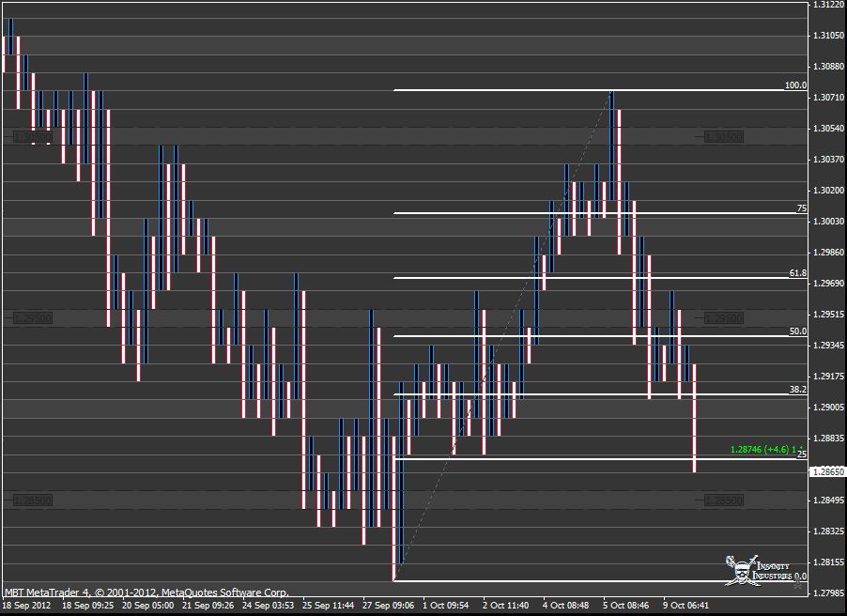Click the 100.0 Fibonacci level label
Viewport: 847px width, 616px height.
pos(795,85)
